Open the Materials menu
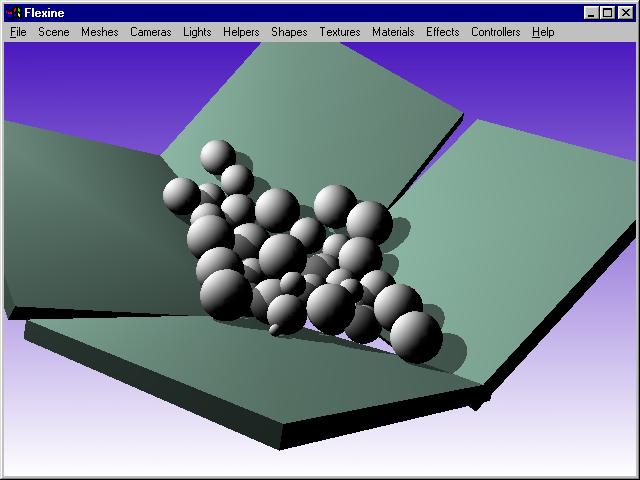Screen dimensions: 640x480 coord(393,32)
